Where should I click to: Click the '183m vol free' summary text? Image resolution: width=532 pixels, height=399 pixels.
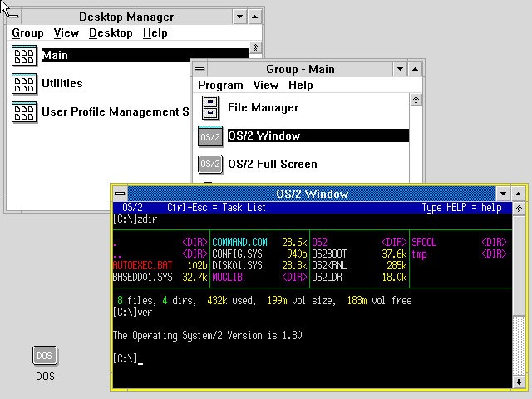(379, 300)
